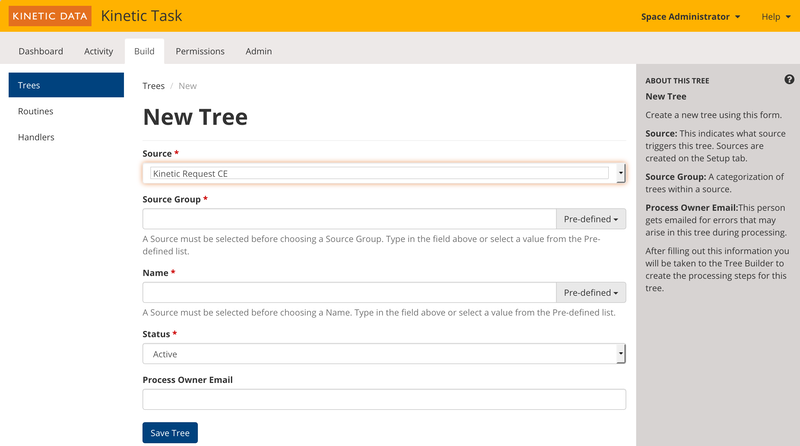Image resolution: width=800 pixels, height=446 pixels.
Task: Go to the Dashboard tab
Action: pos(41,51)
